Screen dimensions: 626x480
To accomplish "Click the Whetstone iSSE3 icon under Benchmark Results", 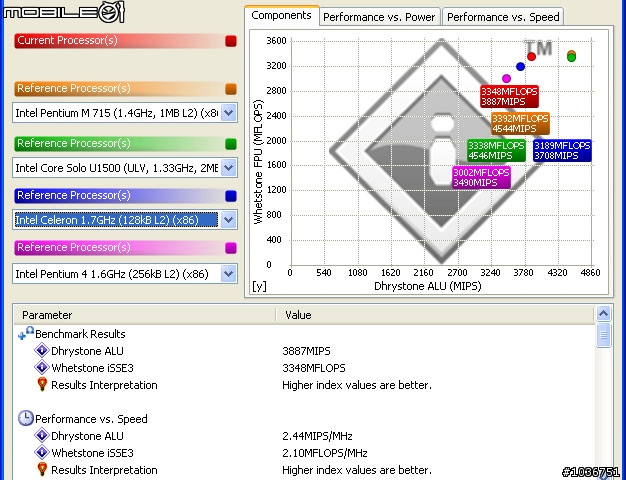I will 42,367.
